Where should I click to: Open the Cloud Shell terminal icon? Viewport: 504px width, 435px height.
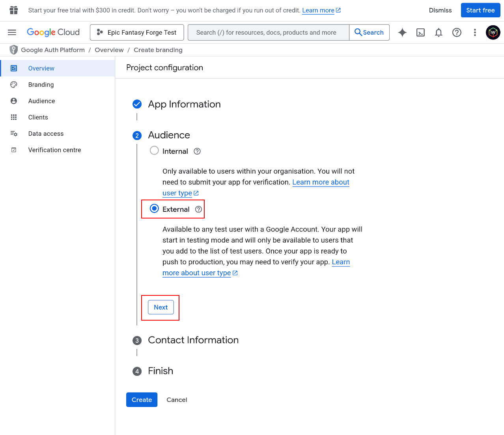tap(420, 32)
